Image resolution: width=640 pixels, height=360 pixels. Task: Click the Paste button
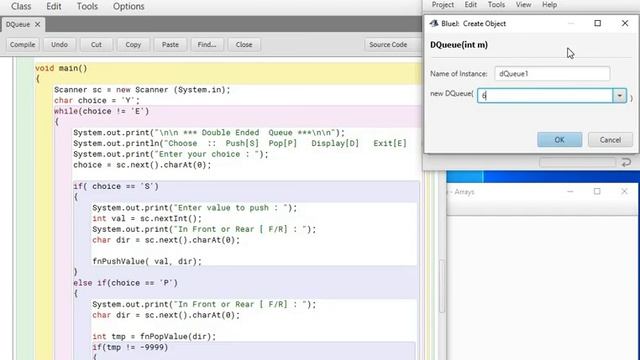point(170,44)
